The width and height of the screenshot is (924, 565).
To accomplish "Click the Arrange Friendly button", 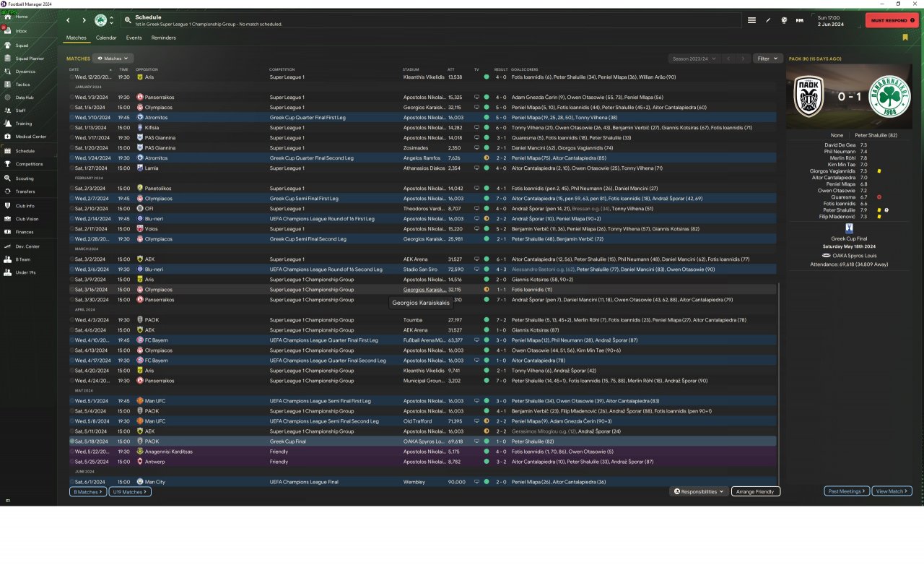I will click(756, 491).
